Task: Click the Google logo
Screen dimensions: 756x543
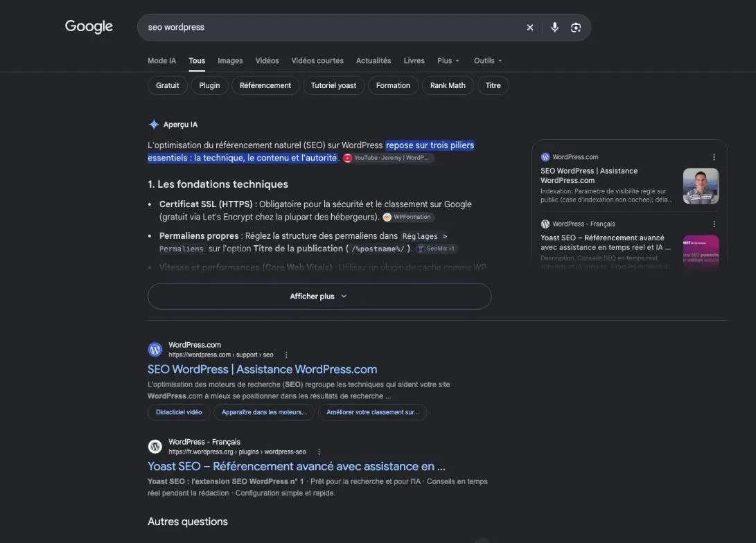Action: coord(89,26)
